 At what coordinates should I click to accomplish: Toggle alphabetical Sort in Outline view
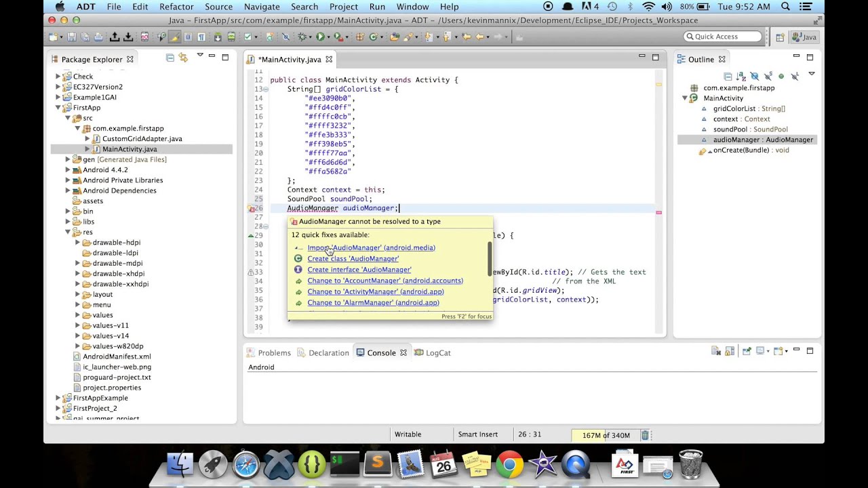click(x=741, y=76)
